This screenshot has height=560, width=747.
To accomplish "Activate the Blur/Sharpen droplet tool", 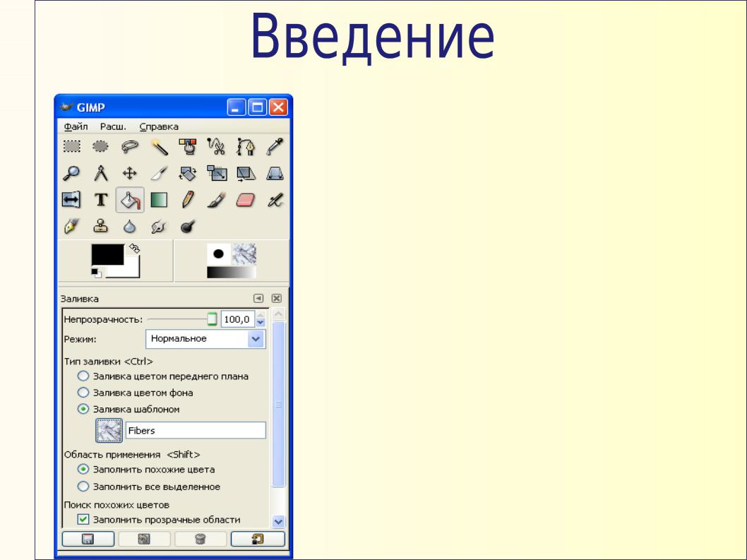I will pos(130,227).
